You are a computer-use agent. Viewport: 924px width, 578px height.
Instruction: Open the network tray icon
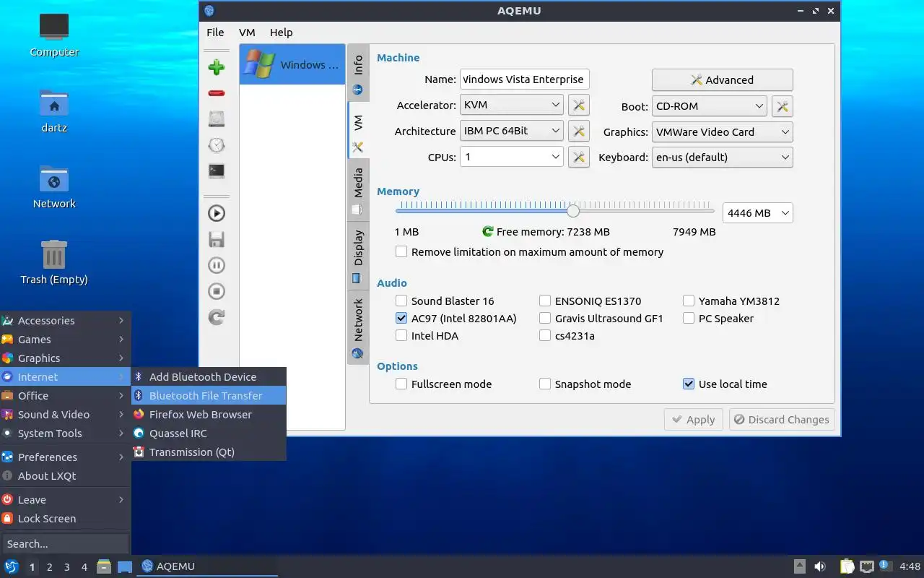[x=866, y=566]
